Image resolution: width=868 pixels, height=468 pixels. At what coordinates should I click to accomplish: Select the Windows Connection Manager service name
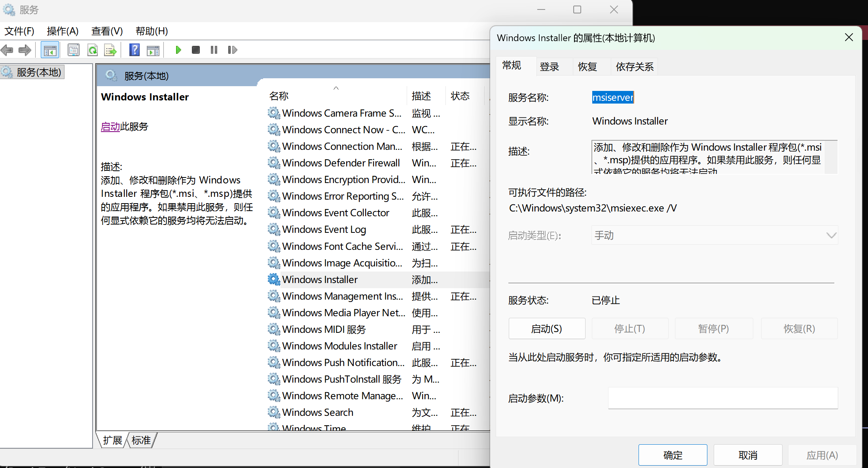click(342, 146)
